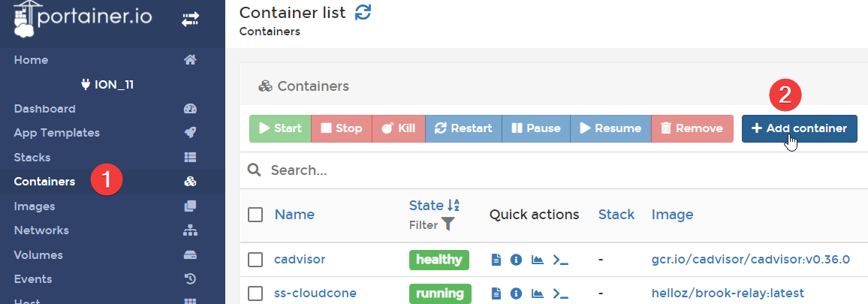Open logs icon for cadvisor container
Screen dimensions: 868x304
(496, 260)
